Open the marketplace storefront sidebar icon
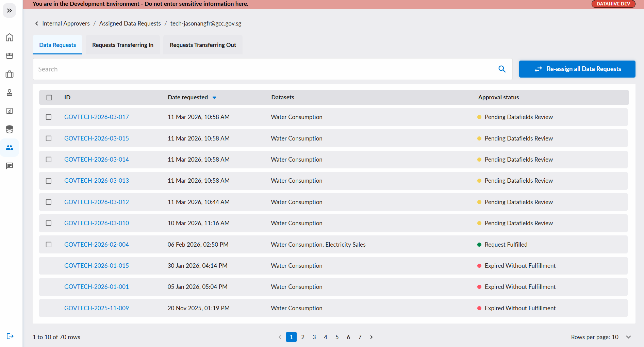 point(10,56)
